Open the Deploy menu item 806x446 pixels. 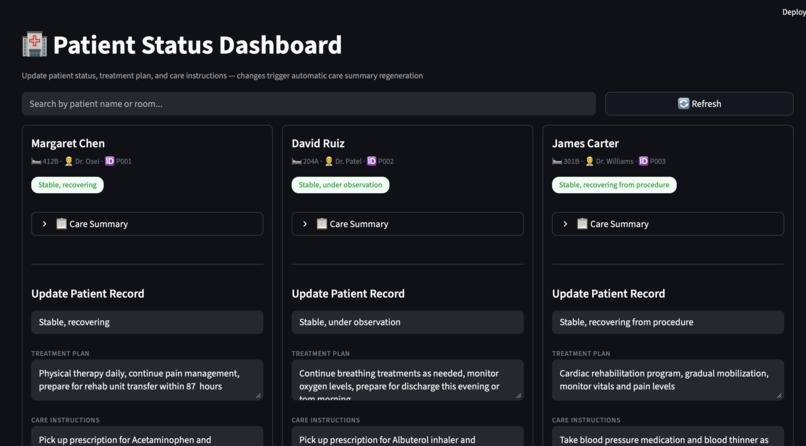[x=794, y=12]
